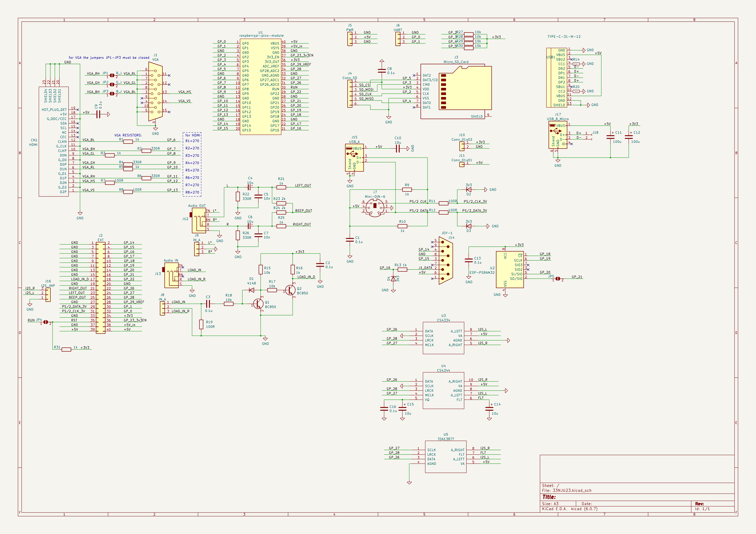Click the 'for HDMI' resistor note box
Viewport: 756px width, 534px height.
tap(192, 164)
